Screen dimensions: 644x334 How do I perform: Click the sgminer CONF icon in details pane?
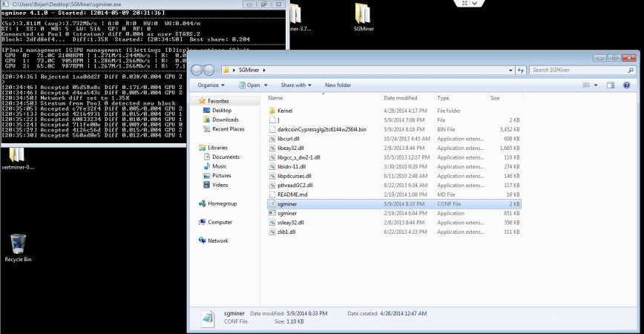[x=208, y=318]
